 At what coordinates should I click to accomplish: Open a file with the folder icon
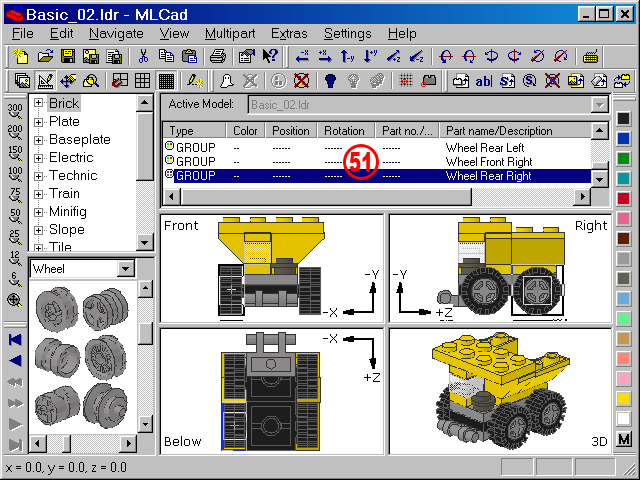pyautogui.click(x=45, y=56)
